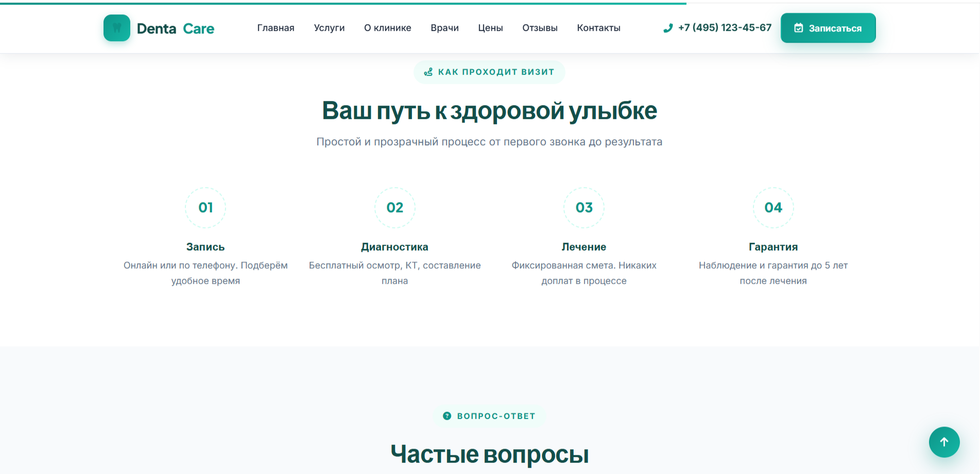Click the calendar icon in Записаться button
Screen dimensions: 980x474
click(798, 28)
